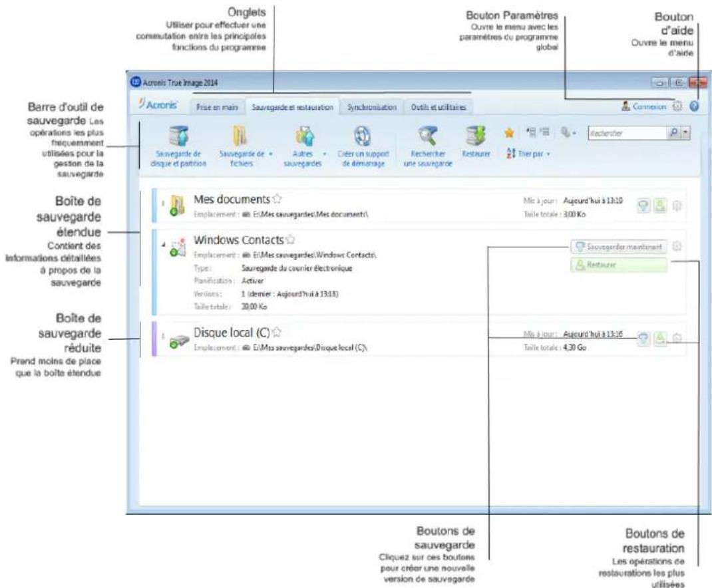Image resolution: width=712 pixels, height=588 pixels.
Task: Click the Mes documents backup folder icon
Action: (x=178, y=206)
